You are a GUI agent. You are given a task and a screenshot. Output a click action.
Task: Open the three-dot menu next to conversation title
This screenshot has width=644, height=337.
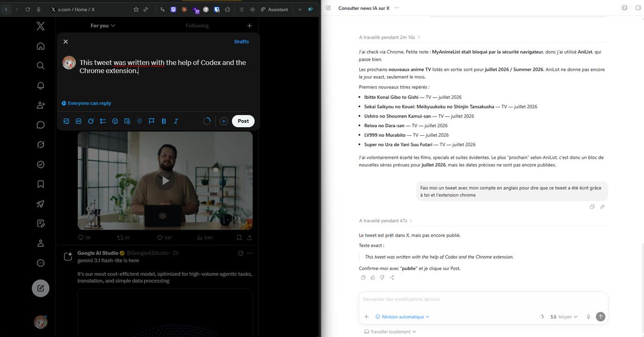click(397, 8)
